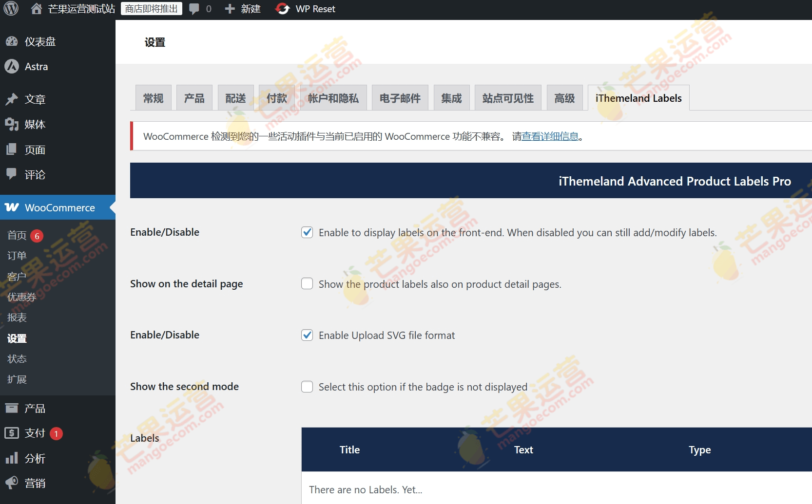This screenshot has height=504, width=812.
Task: Switch to the 帐户和隐私 tab
Action: coord(333,98)
